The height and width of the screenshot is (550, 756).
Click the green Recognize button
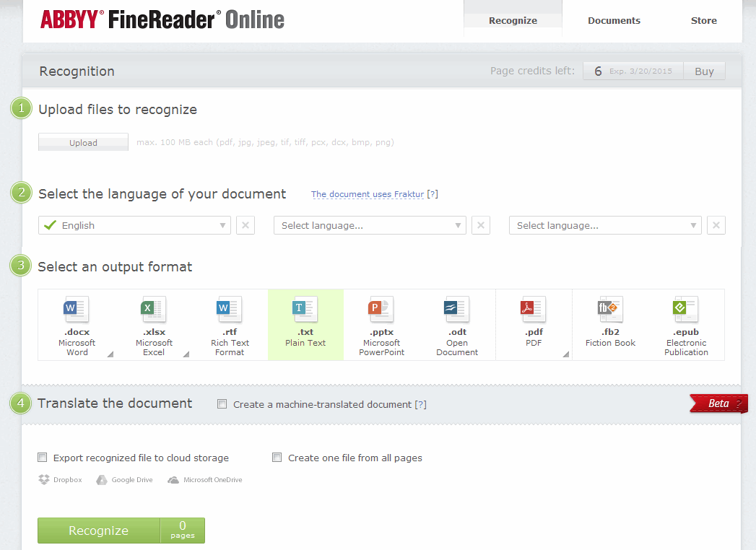tap(99, 531)
